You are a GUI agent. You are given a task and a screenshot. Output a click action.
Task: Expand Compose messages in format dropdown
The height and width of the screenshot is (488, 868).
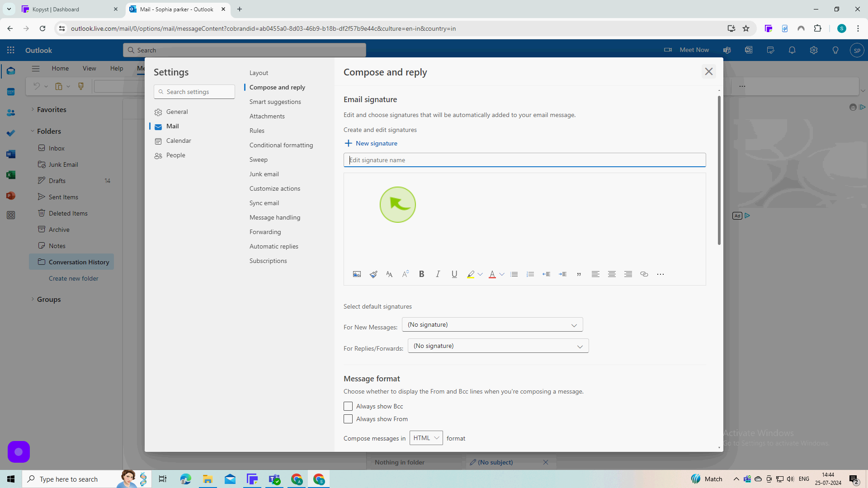[425, 438]
